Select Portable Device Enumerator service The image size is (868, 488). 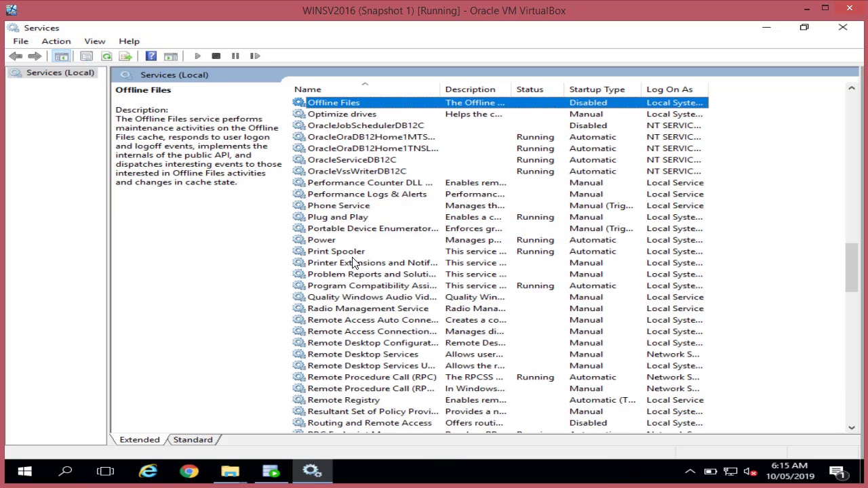point(500,228)
